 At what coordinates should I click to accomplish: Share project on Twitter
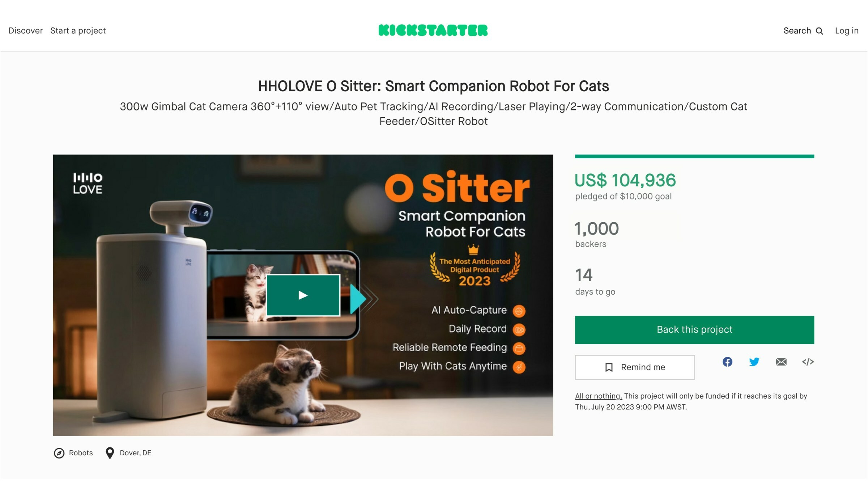click(754, 362)
